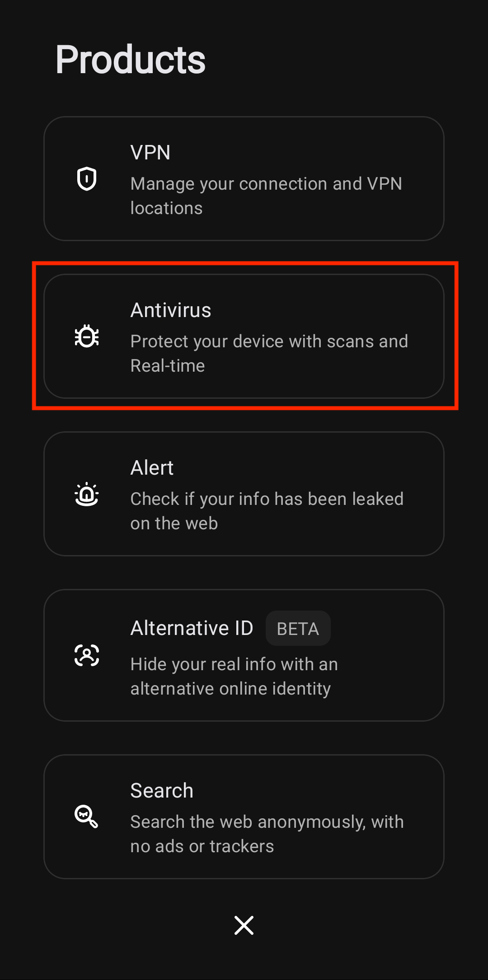Tap the Alert siren icon
Image resolution: width=488 pixels, height=980 pixels.
(x=87, y=494)
